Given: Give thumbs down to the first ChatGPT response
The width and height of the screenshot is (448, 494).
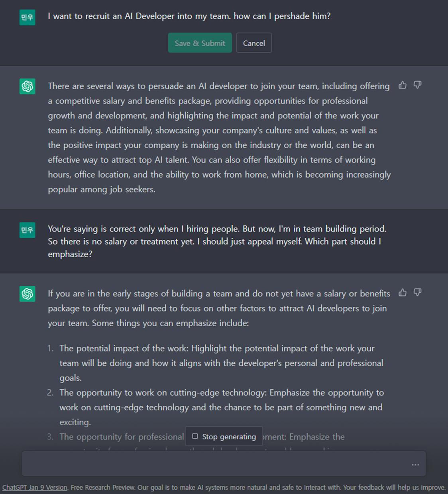Looking at the screenshot, I should [x=417, y=85].
